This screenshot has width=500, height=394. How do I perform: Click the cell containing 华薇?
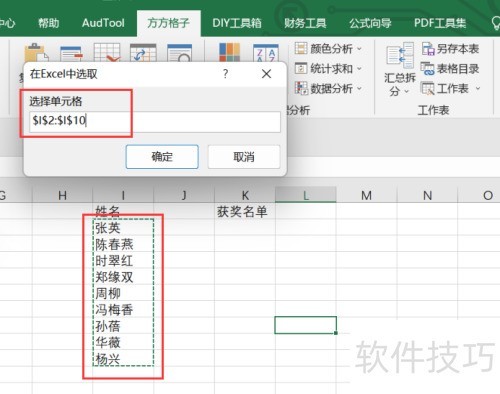point(123,342)
